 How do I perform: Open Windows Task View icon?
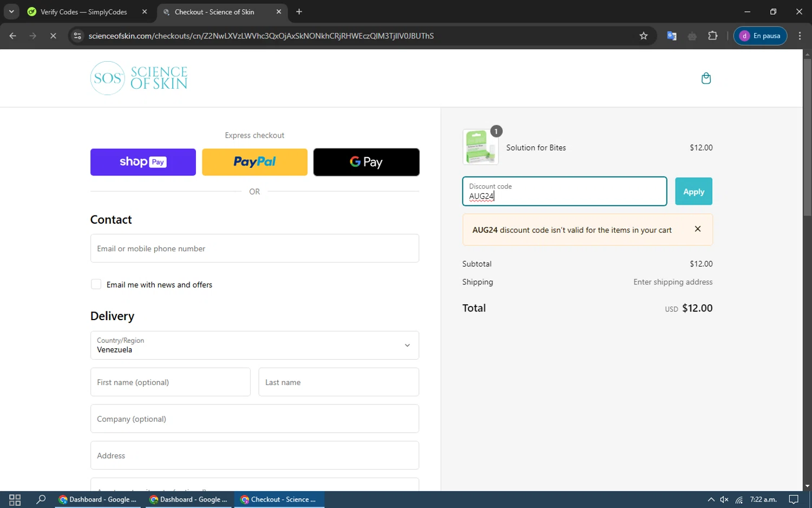15,499
